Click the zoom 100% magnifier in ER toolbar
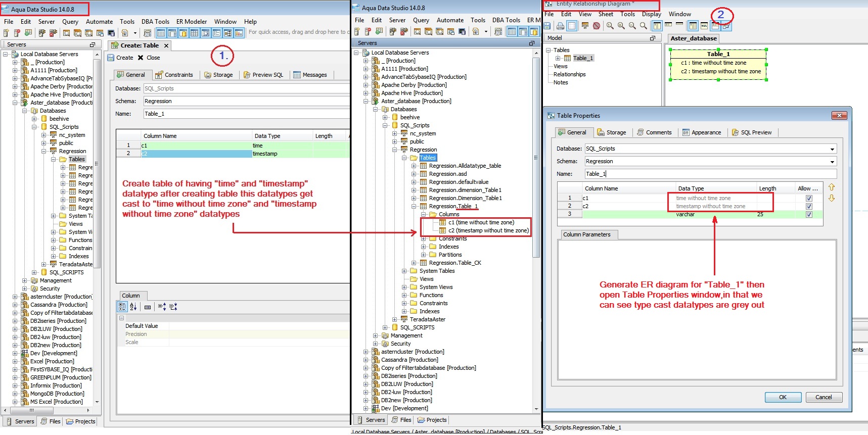The height and width of the screenshot is (435, 868). 610,26
